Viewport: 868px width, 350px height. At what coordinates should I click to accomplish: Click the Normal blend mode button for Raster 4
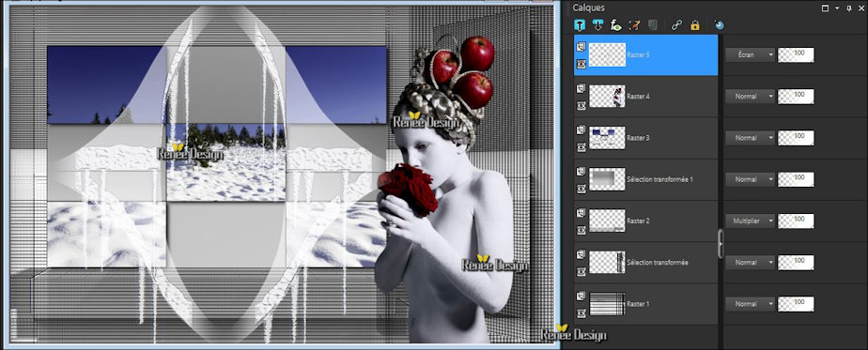click(x=750, y=97)
